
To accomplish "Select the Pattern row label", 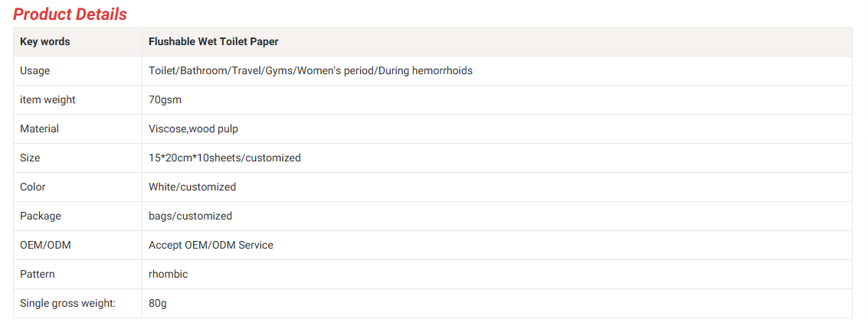I will pyautogui.click(x=38, y=275).
